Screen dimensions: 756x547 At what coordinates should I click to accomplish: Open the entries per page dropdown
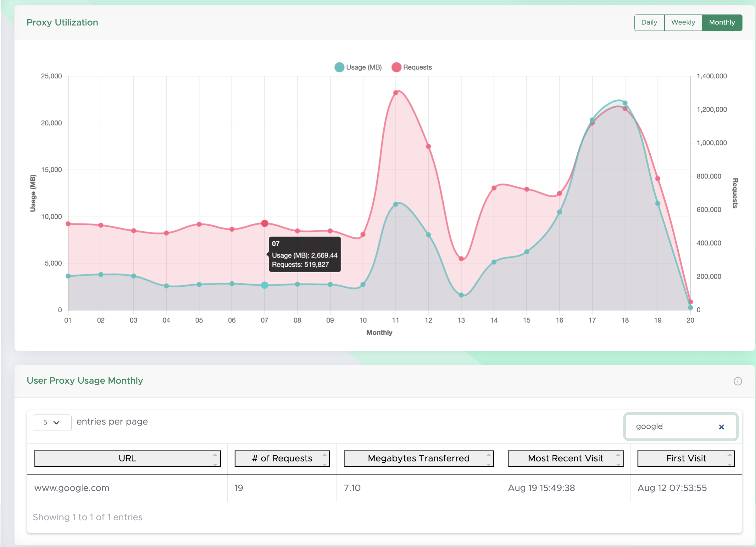pyautogui.click(x=52, y=422)
